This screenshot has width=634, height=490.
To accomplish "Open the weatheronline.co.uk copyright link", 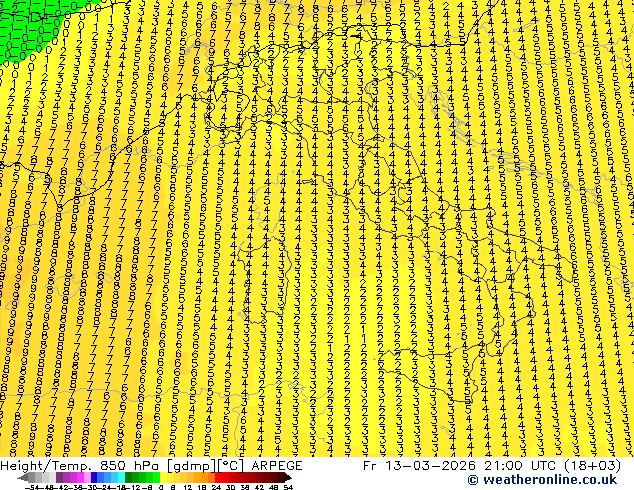I will 542,480.
